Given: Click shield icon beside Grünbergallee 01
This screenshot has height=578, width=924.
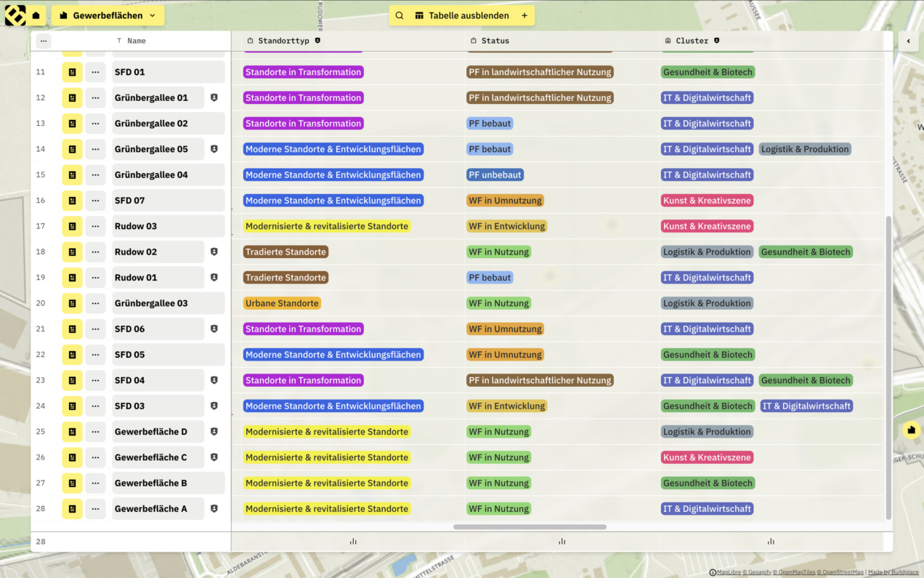Looking at the screenshot, I should click(x=214, y=97).
